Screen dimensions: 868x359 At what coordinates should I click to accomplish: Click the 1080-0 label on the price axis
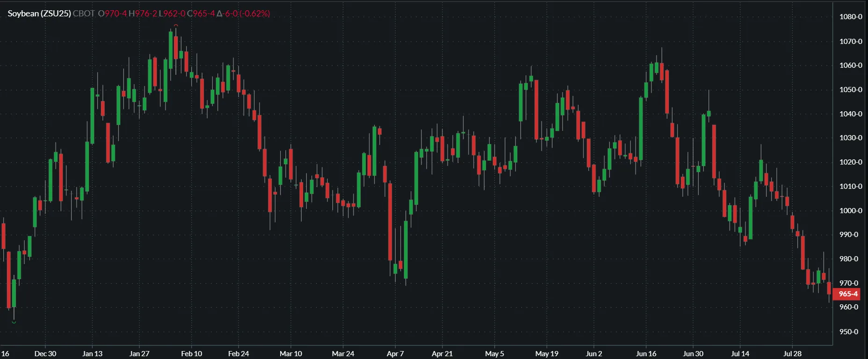pos(851,17)
